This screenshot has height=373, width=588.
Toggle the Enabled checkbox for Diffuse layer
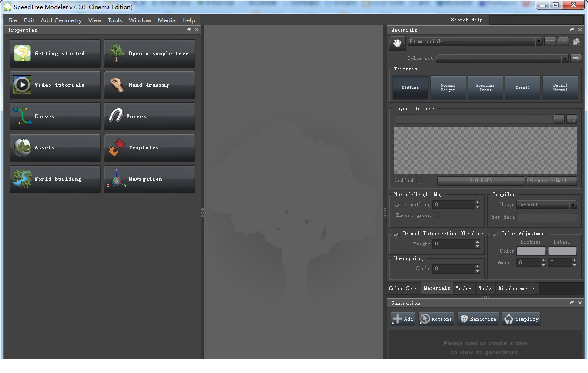[x=419, y=180]
